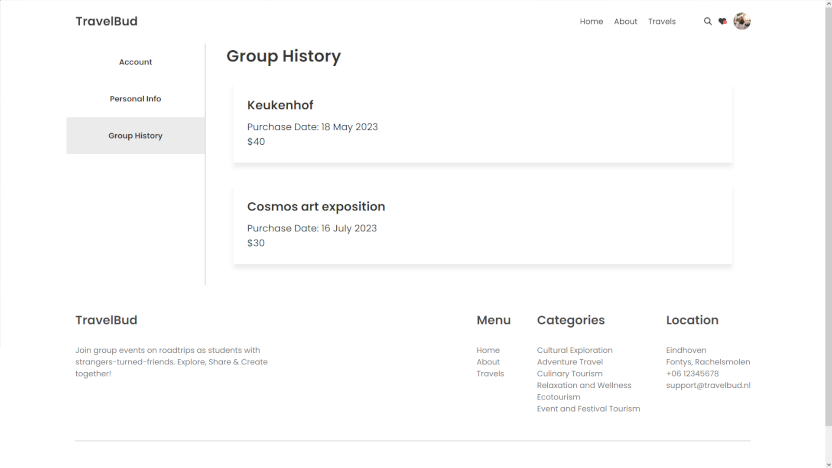The image size is (832, 468).
Task: Open About in the top navigation
Action: [x=625, y=21]
